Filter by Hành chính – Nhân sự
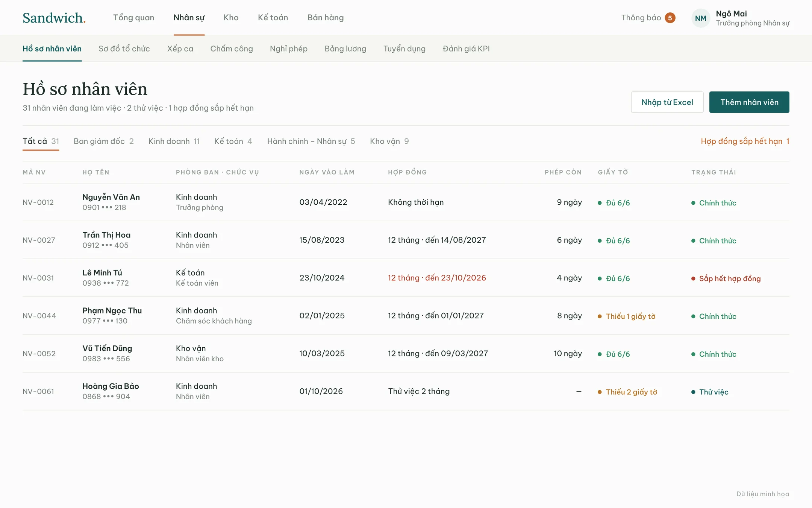 click(x=311, y=141)
